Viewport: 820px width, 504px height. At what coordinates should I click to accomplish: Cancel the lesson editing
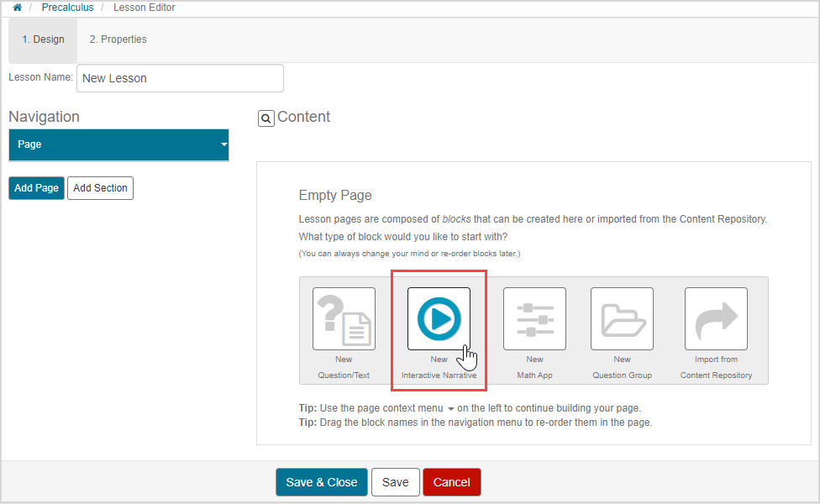coord(451,482)
